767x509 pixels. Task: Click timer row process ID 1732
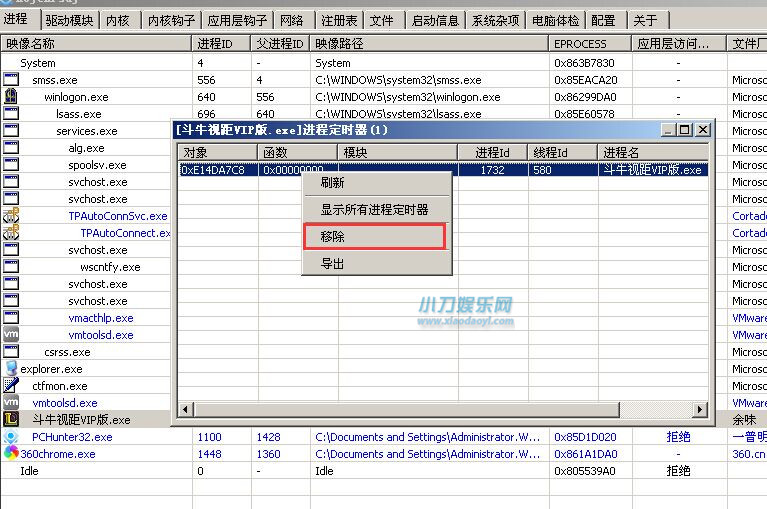coord(492,170)
